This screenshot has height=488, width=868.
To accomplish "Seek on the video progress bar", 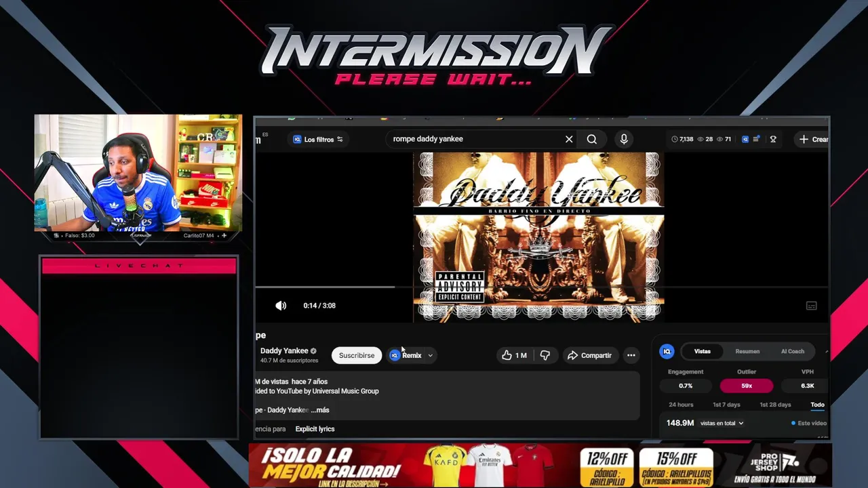I will click(x=542, y=287).
